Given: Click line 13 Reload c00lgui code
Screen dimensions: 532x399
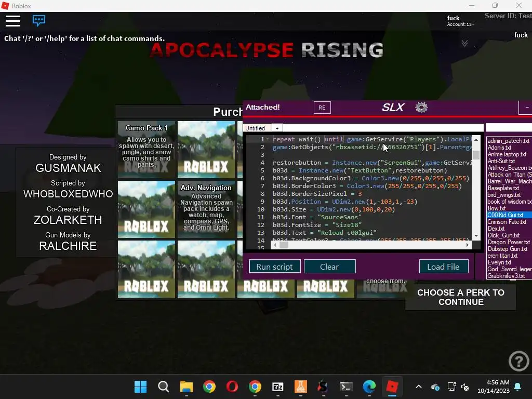Looking at the screenshot, I should pyautogui.click(x=324, y=233).
